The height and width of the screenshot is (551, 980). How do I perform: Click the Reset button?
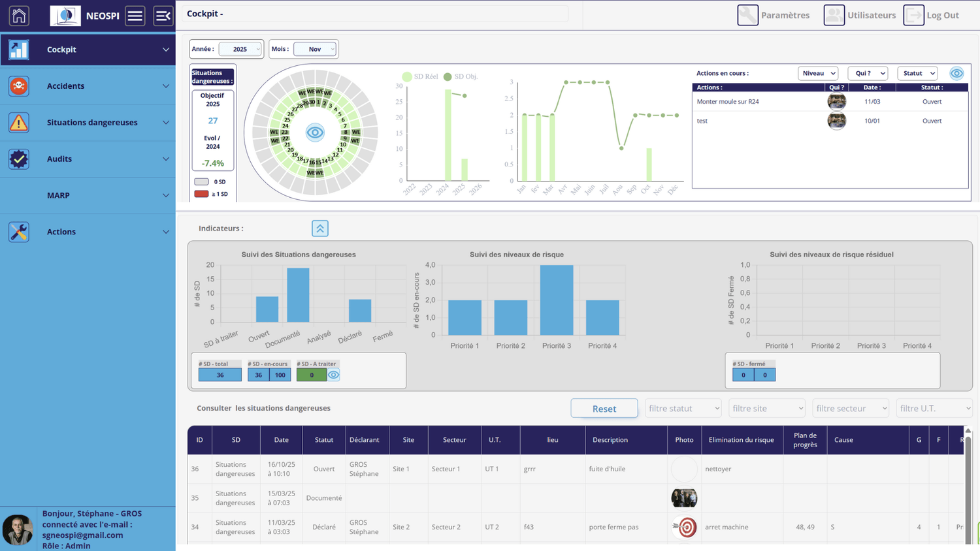604,408
